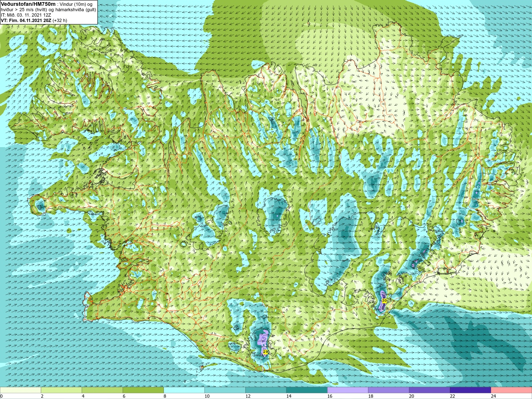Click the medium purple 18–20 m/s legend swatch
532x399 pixels.
click(389, 390)
